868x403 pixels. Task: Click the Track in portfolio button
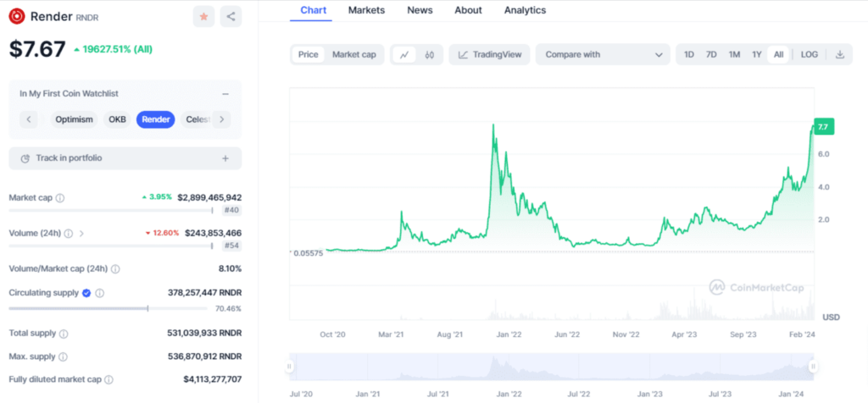[125, 158]
